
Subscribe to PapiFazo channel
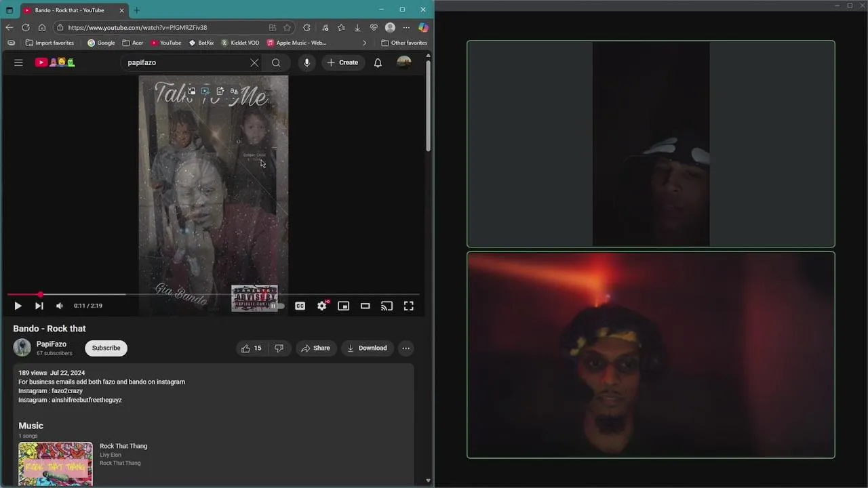click(106, 348)
